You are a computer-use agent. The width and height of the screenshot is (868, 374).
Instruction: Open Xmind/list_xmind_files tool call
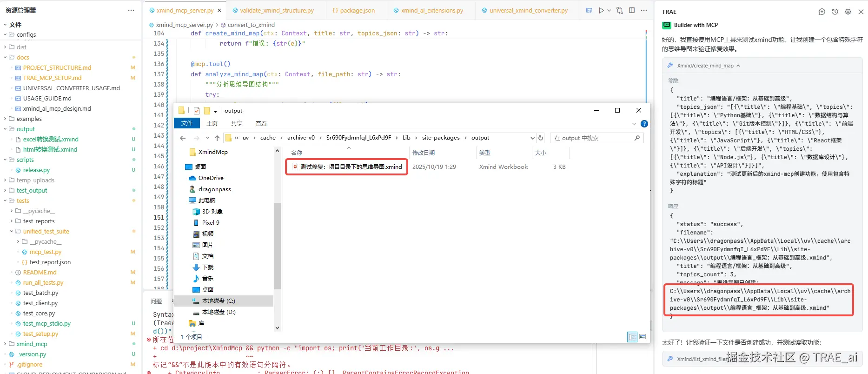(702, 359)
